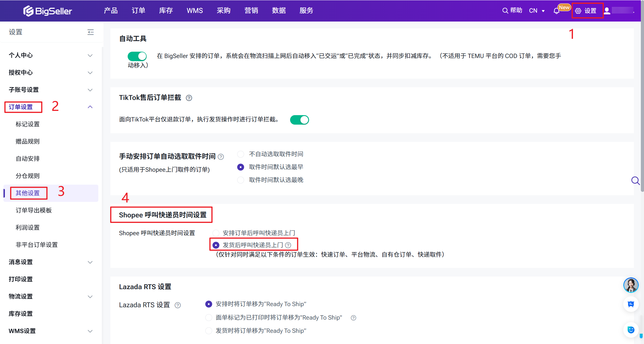Select 安排订单后呼叫快递员上门 radio option
This screenshot has height=344, width=644.
216,233
